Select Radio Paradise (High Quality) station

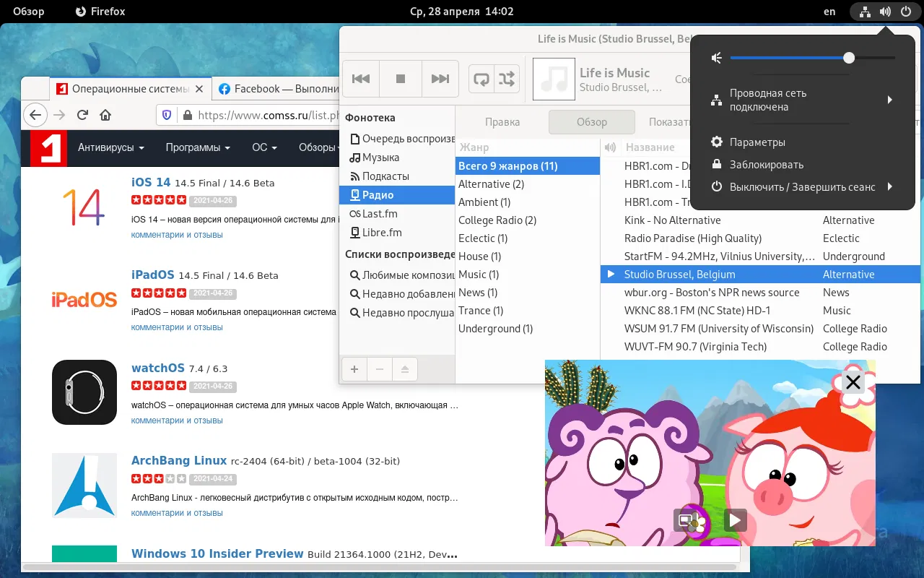[x=761, y=238]
